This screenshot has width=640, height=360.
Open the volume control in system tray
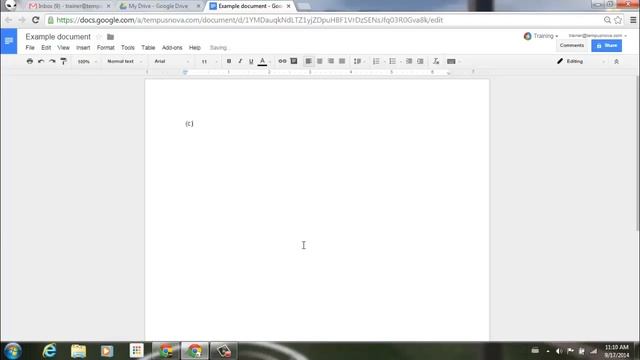click(x=559, y=351)
